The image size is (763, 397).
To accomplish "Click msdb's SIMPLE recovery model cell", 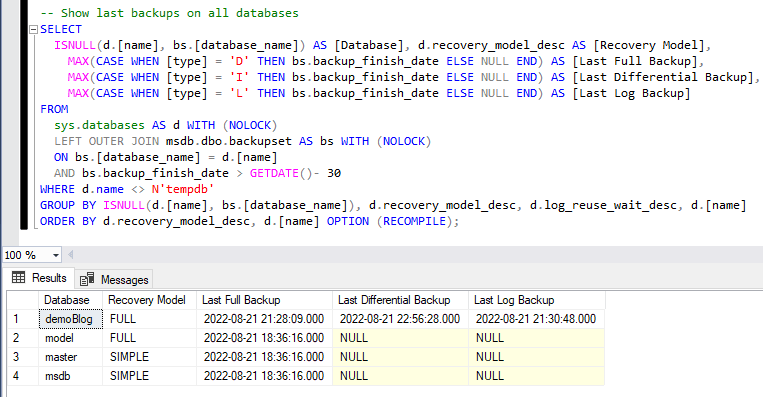I will pyautogui.click(x=149, y=376).
